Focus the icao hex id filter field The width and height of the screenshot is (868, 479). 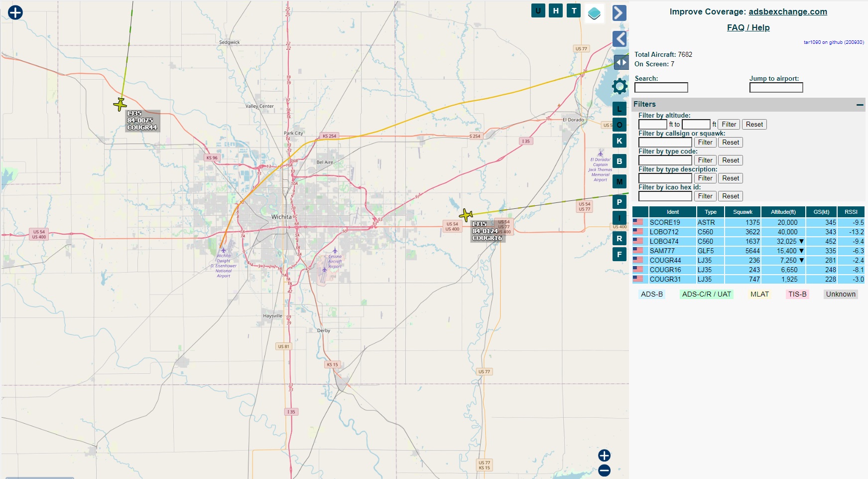click(665, 196)
